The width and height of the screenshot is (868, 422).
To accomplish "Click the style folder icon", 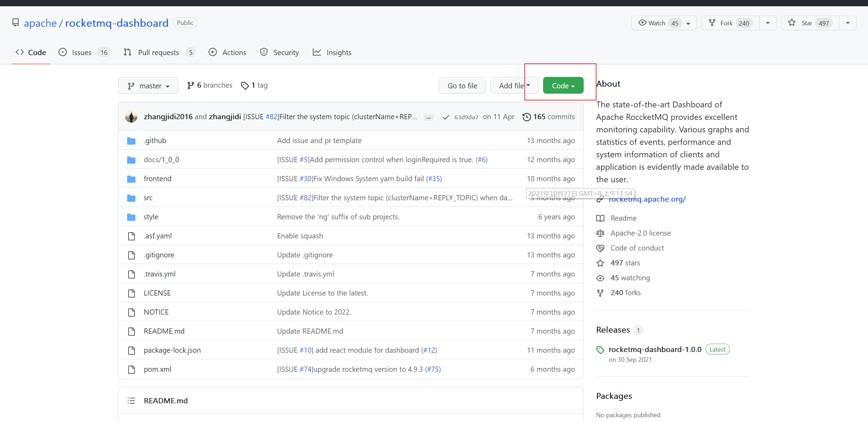I will (131, 217).
